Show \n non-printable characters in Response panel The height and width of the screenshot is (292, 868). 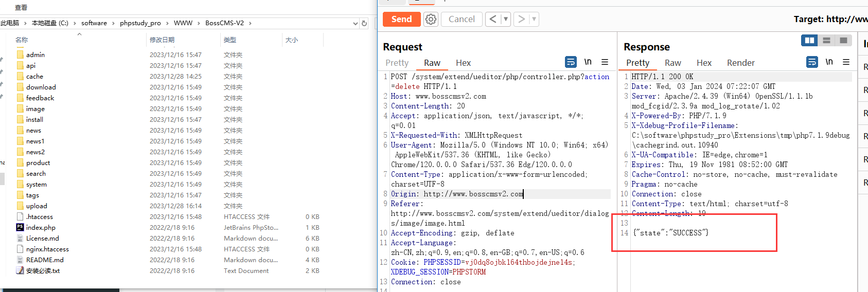[x=829, y=62]
